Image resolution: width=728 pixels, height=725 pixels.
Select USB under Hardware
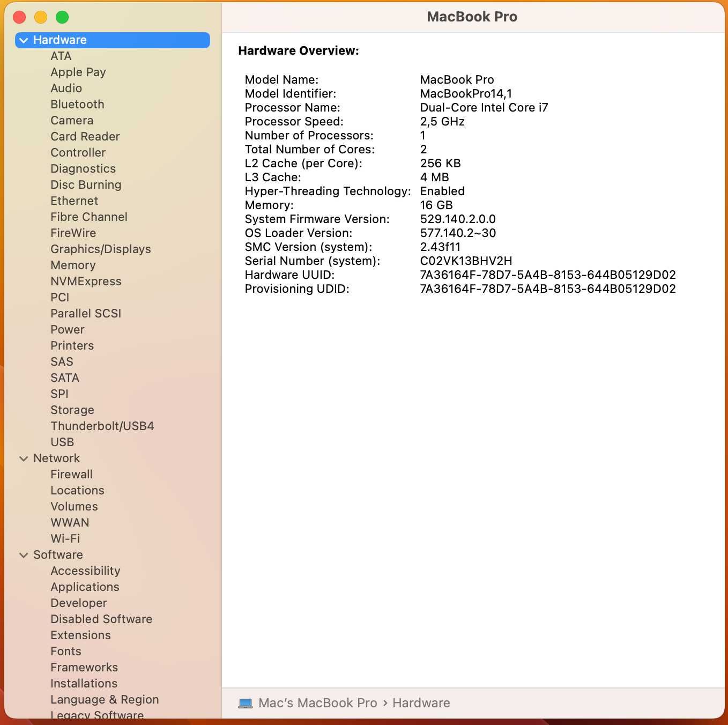(62, 442)
